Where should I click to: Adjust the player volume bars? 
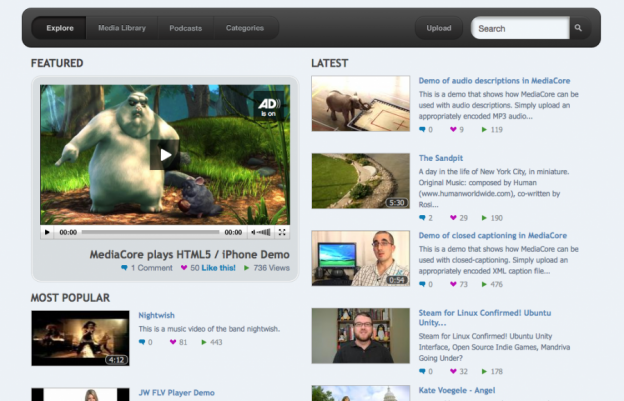tap(264, 232)
